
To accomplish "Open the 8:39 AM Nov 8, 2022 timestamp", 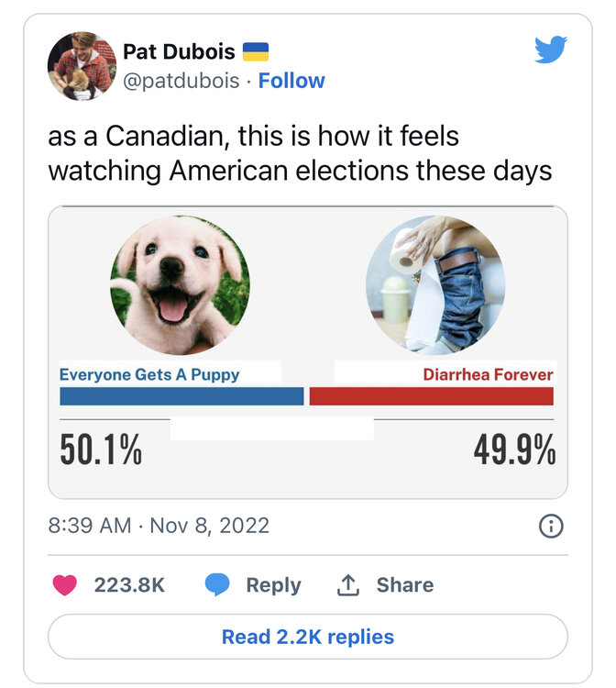I will click(159, 526).
